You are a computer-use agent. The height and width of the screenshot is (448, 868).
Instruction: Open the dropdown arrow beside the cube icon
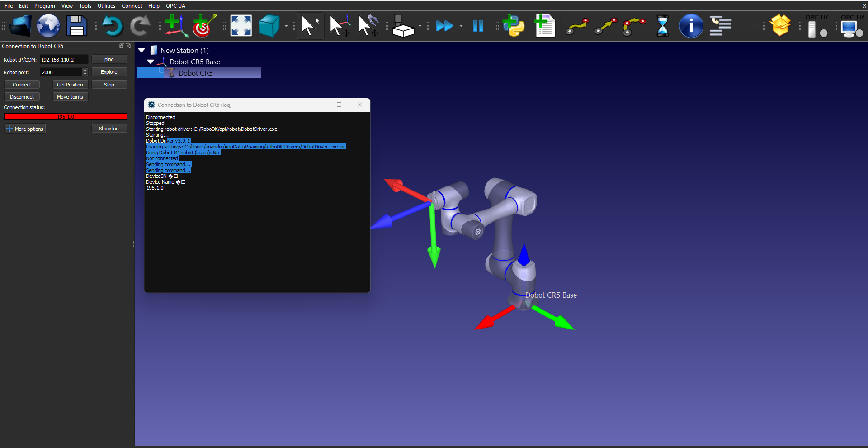point(286,26)
